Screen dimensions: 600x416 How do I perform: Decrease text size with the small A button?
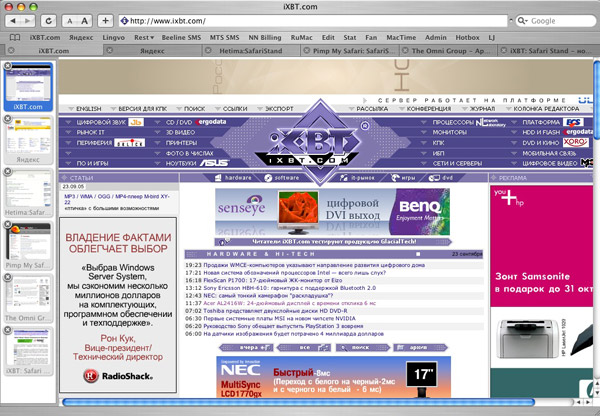(70, 21)
